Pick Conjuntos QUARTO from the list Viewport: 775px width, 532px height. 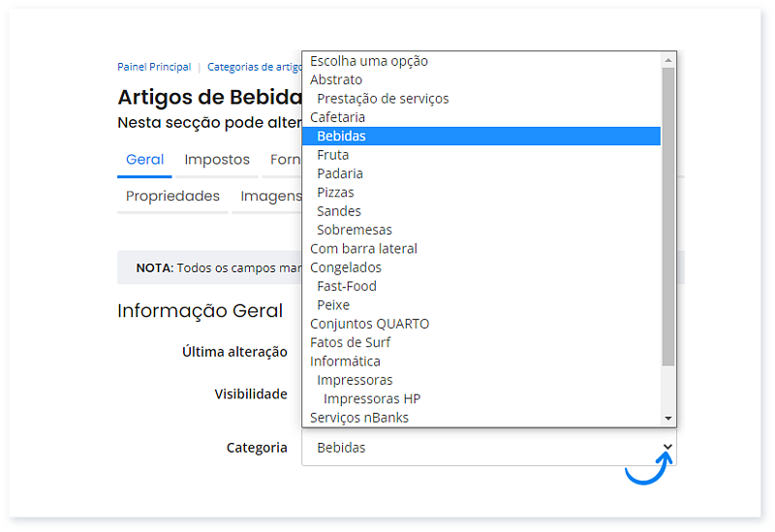point(369,324)
